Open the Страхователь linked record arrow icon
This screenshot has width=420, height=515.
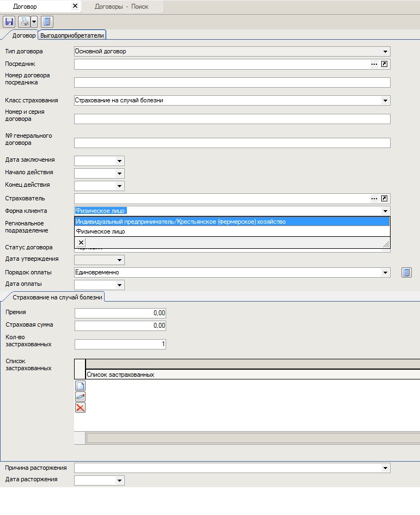pyautogui.click(x=384, y=199)
